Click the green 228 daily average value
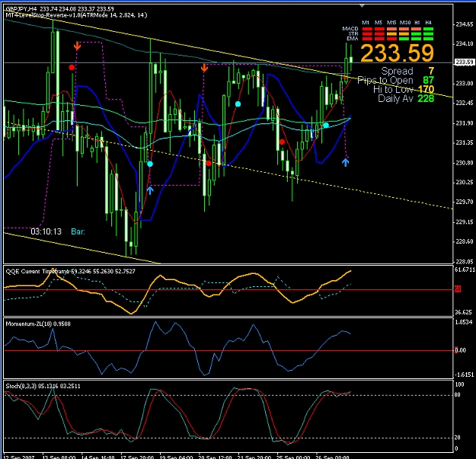Screen dimensions: 476x459 coord(426,98)
